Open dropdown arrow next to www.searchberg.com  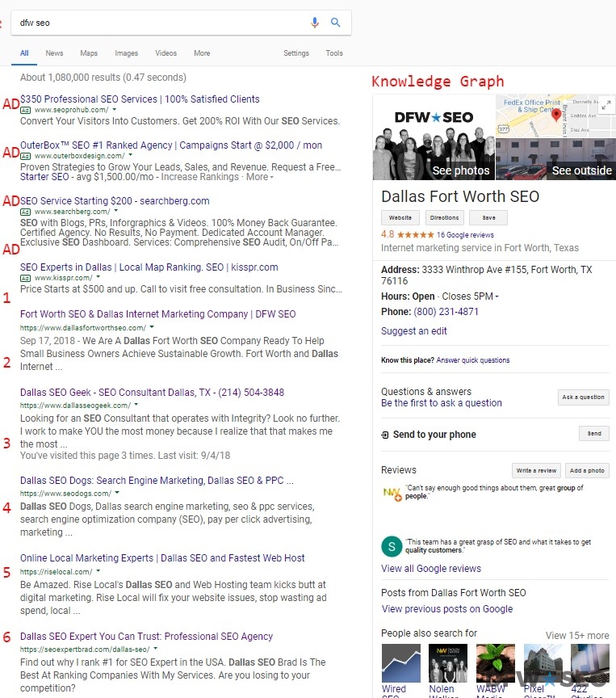coord(116,211)
